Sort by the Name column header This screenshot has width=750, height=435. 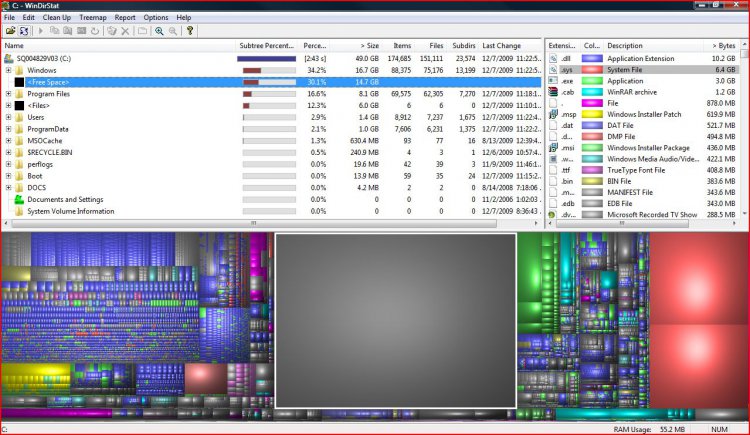point(118,46)
